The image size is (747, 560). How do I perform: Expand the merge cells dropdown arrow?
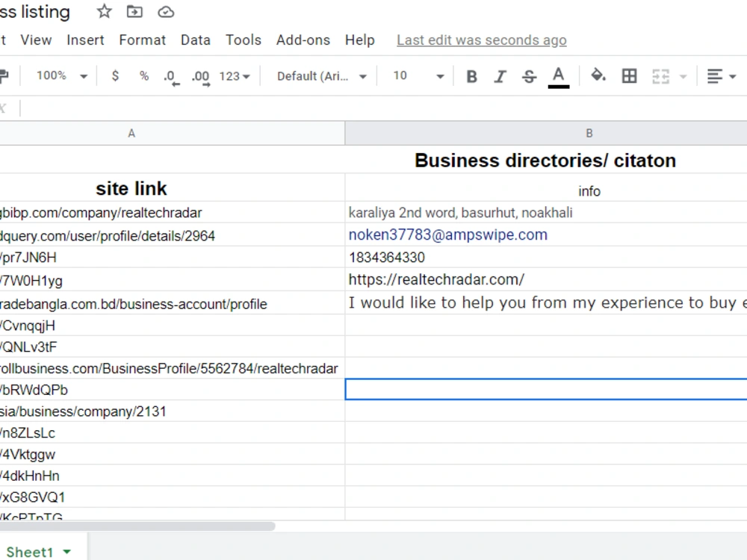pyautogui.click(x=683, y=76)
